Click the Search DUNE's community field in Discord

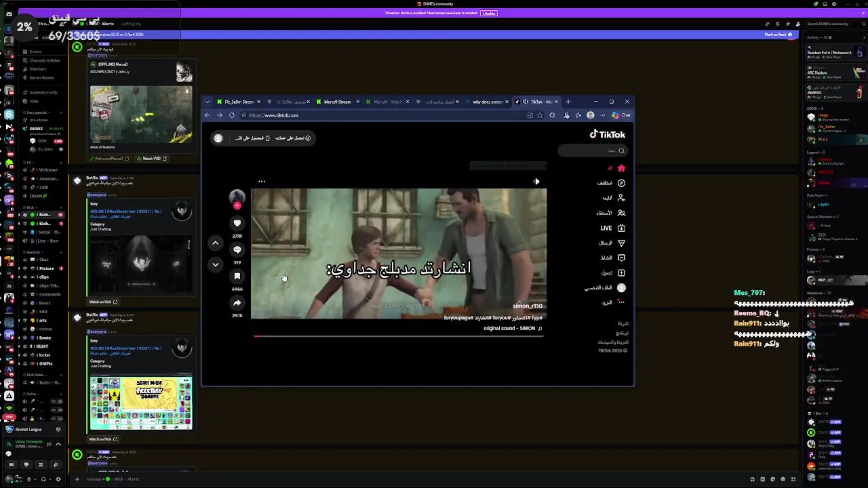(835, 24)
